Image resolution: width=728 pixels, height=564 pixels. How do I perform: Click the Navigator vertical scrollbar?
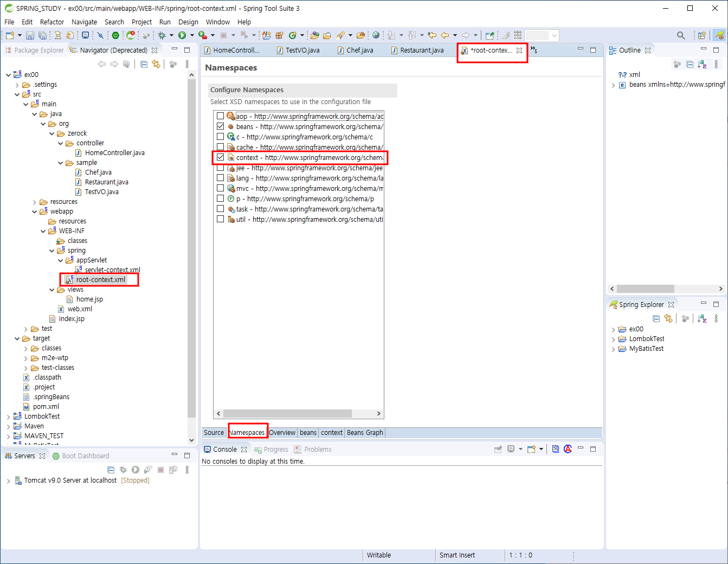click(191, 249)
